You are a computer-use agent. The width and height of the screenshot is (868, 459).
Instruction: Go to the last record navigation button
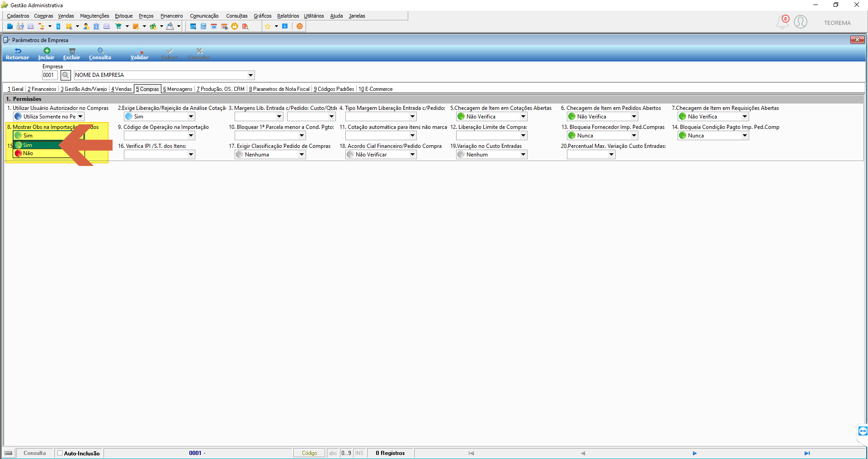(807, 453)
